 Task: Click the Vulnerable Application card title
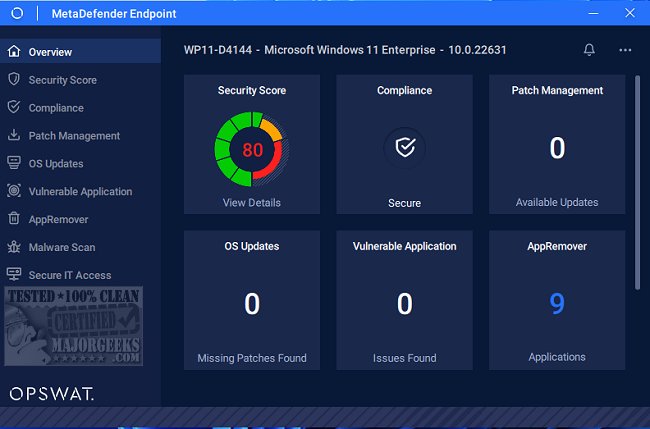pyautogui.click(x=405, y=246)
